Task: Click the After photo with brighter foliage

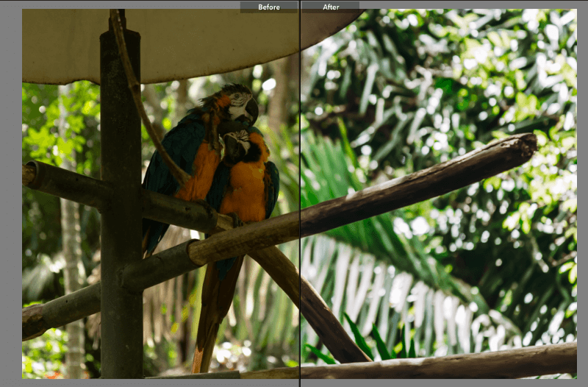Action: pyautogui.click(x=439, y=193)
